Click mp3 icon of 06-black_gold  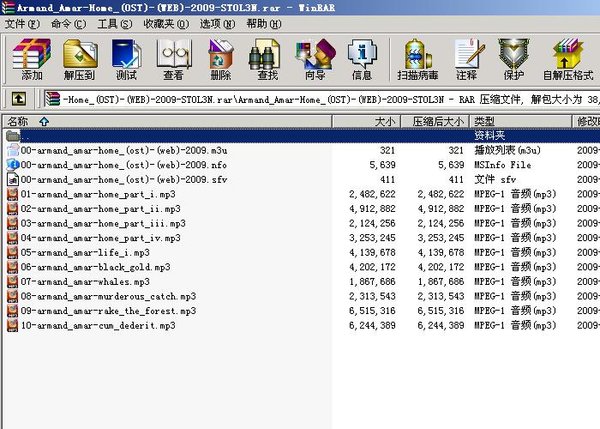click(x=13, y=267)
